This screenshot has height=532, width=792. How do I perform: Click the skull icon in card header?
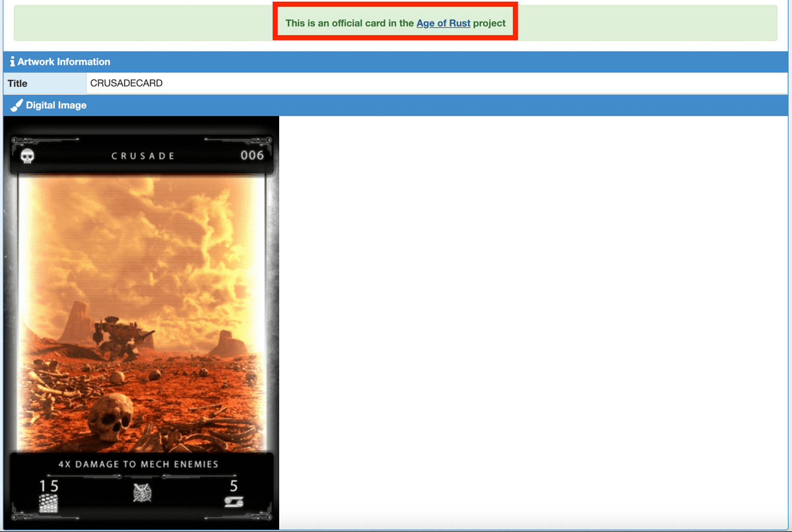coord(28,156)
